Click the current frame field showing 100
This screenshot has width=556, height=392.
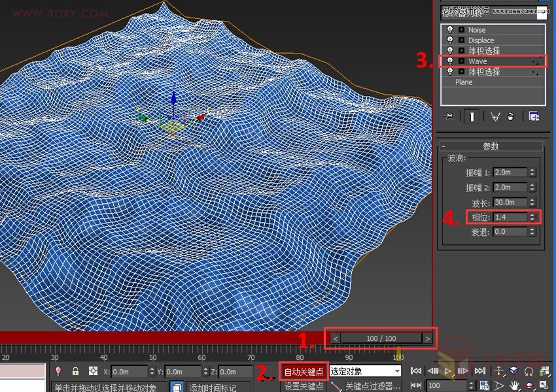[447, 385]
